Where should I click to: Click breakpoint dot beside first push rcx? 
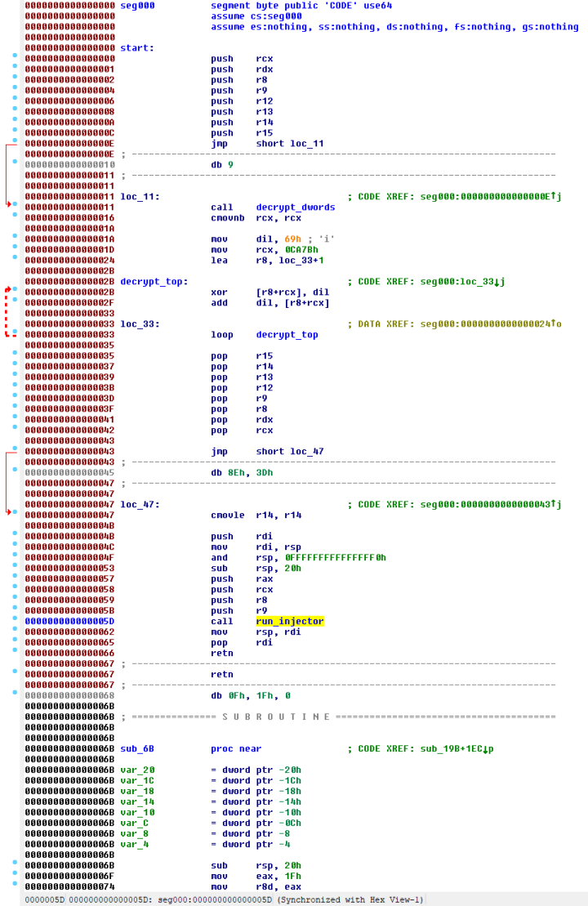tap(15, 59)
